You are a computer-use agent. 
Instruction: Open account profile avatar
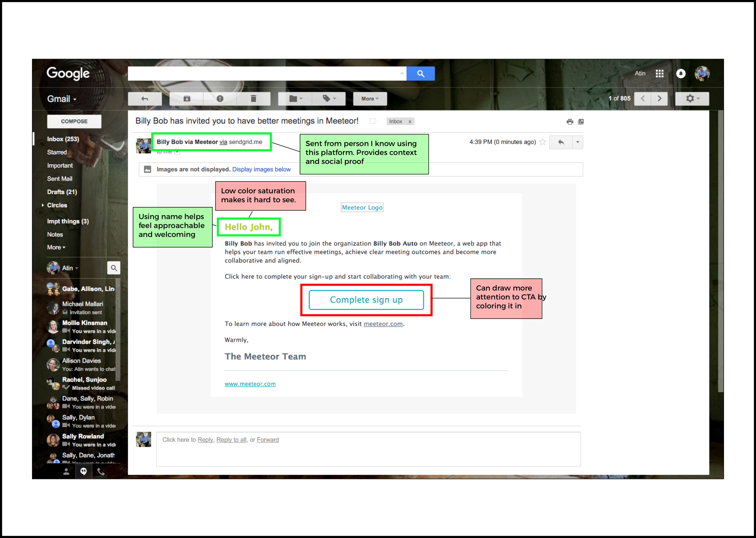702,74
